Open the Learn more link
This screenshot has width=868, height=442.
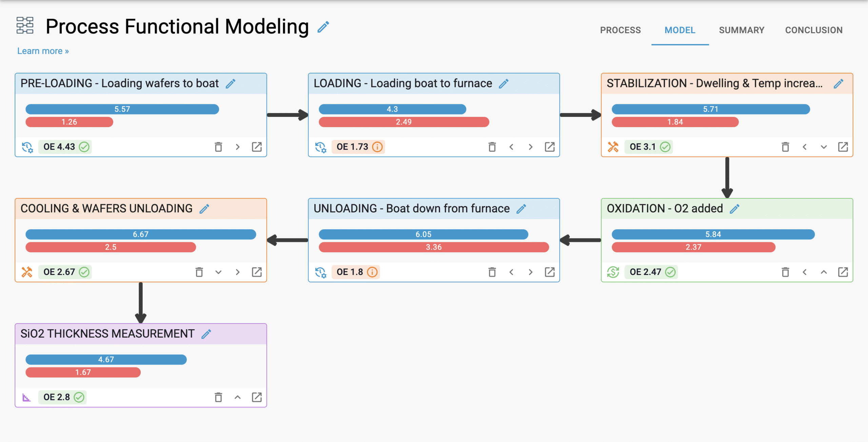pyautogui.click(x=43, y=51)
